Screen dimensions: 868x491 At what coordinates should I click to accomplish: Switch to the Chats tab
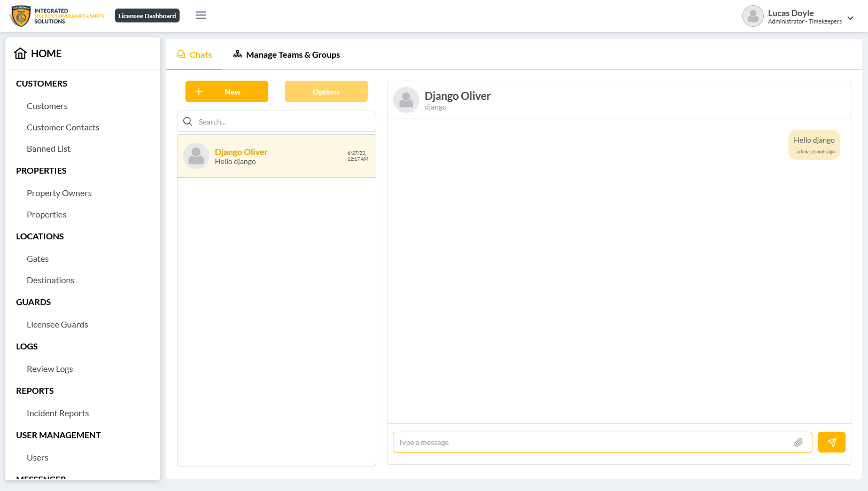pos(195,54)
